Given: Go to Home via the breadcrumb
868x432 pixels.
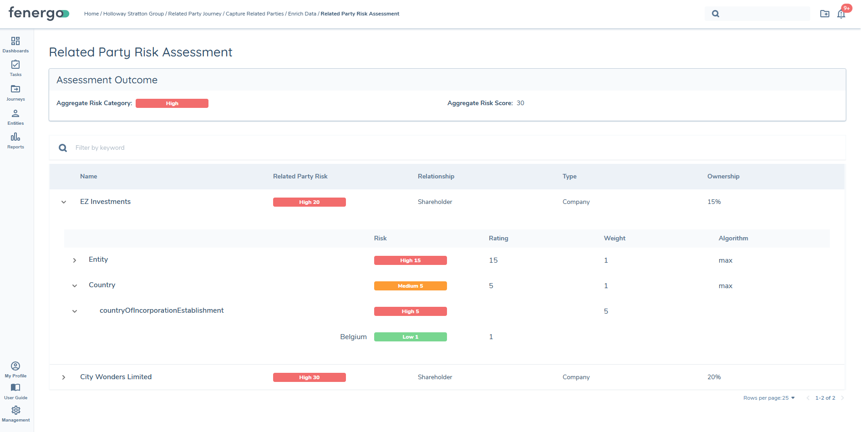Looking at the screenshot, I should click(91, 14).
